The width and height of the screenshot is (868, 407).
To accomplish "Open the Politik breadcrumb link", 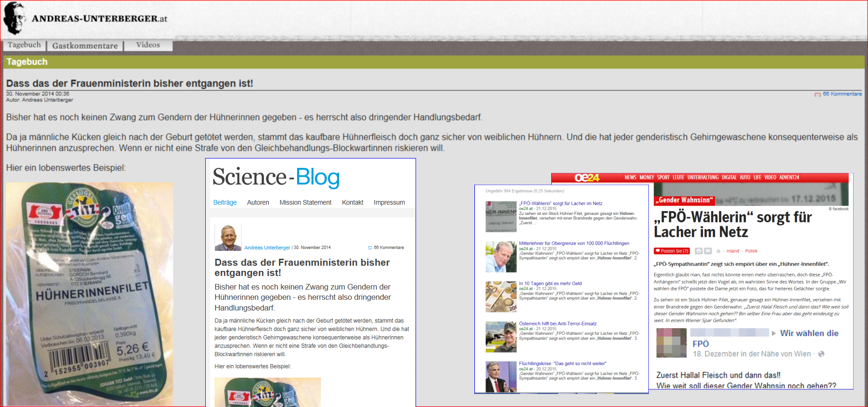I will pyautogui.click(x=751, y=251).
